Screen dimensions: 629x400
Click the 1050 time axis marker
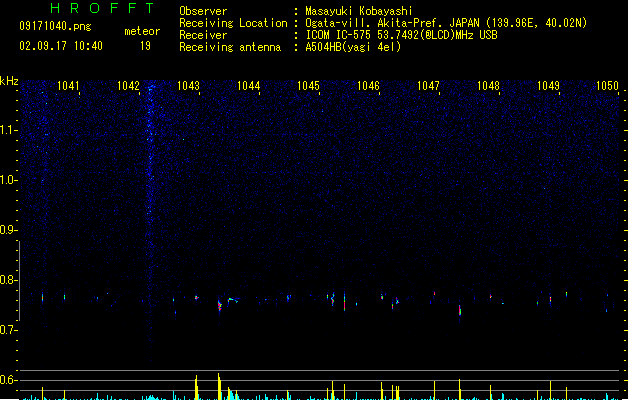[607, 86]
